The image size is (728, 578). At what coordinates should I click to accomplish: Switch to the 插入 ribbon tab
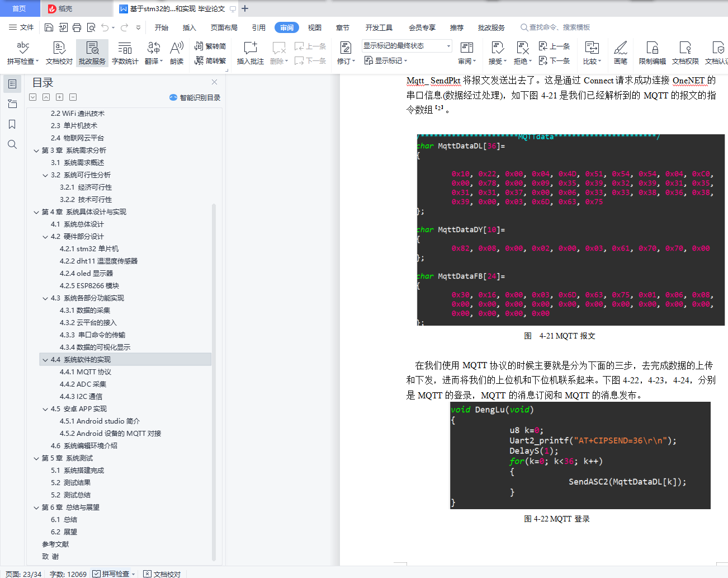[190, 27]
